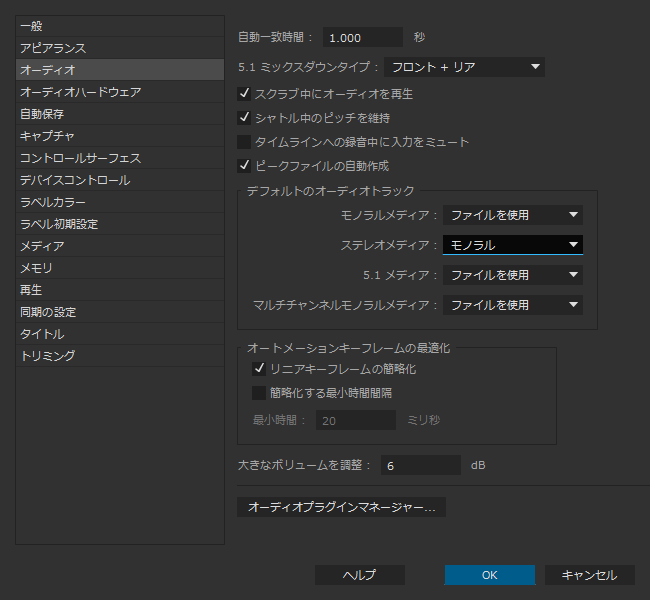This screenshot has width=650, height=600.
Task: Expand the モノラルメディア dropdown
Action: [513, 215]
